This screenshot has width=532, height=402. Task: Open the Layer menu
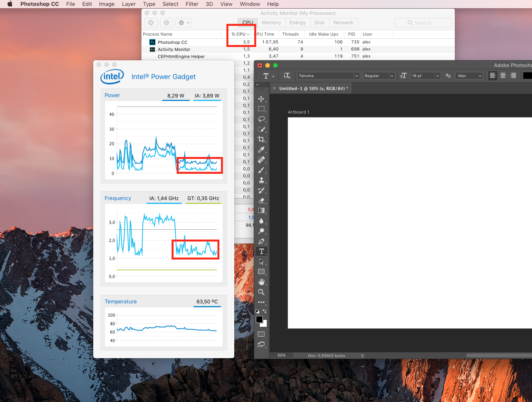tap(128, 4)
